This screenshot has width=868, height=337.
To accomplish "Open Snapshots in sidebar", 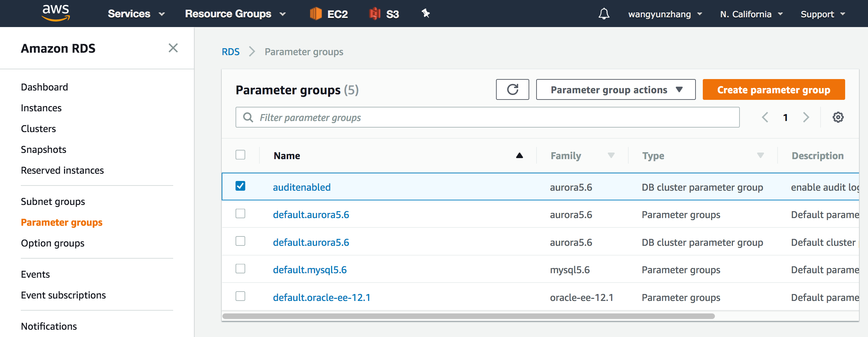I will (44, 149).
